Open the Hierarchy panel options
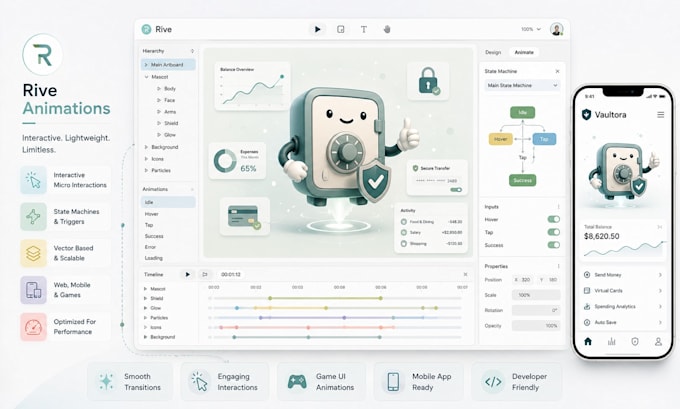 tap(192, 51)
